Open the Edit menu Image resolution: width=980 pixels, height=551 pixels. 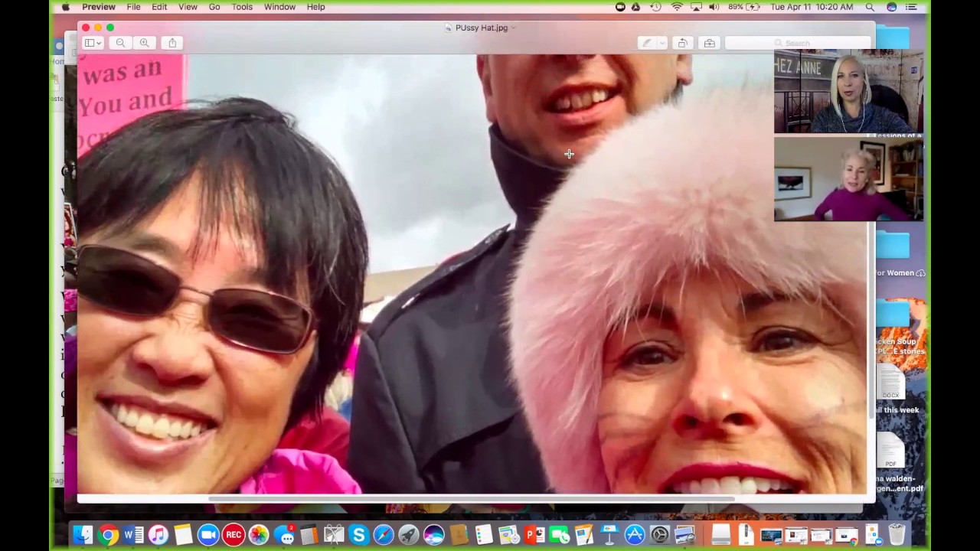pyautogui.click(x=159, y=7)
